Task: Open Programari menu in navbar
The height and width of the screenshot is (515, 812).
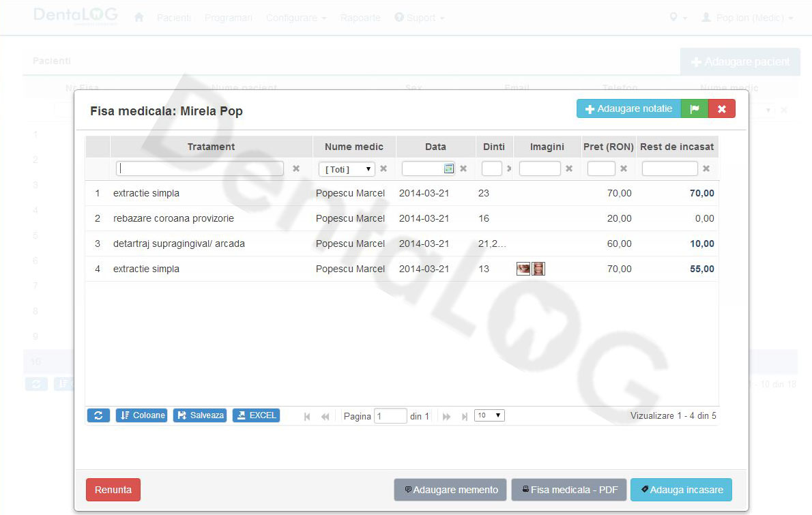Action: pos(229,18)
